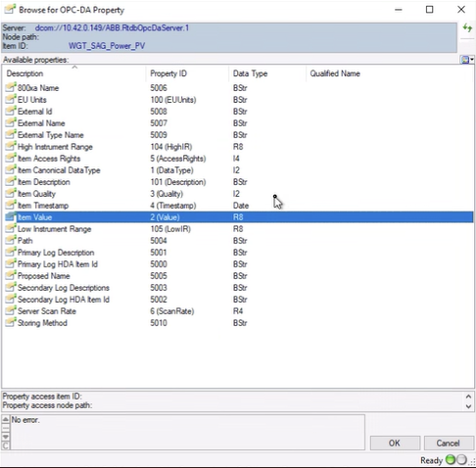Click the EU Units property icon
476x468 pixels.
click(x=11, y=99)
